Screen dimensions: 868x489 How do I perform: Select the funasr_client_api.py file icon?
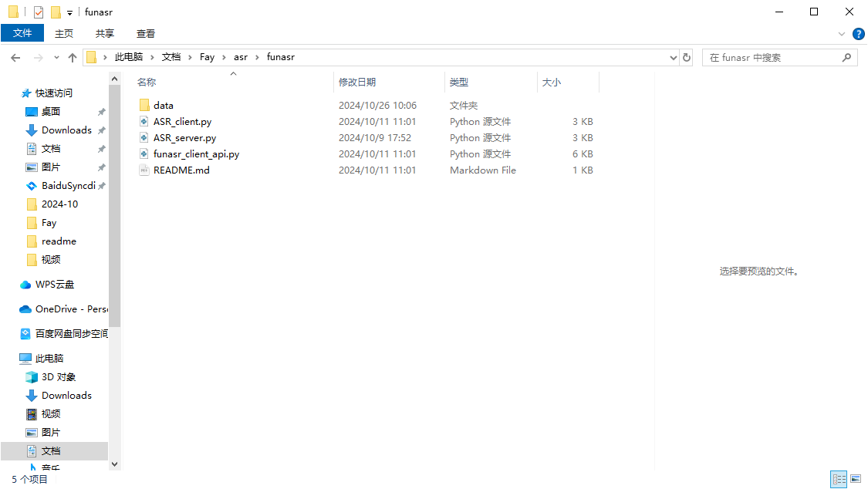coord(144,153)
